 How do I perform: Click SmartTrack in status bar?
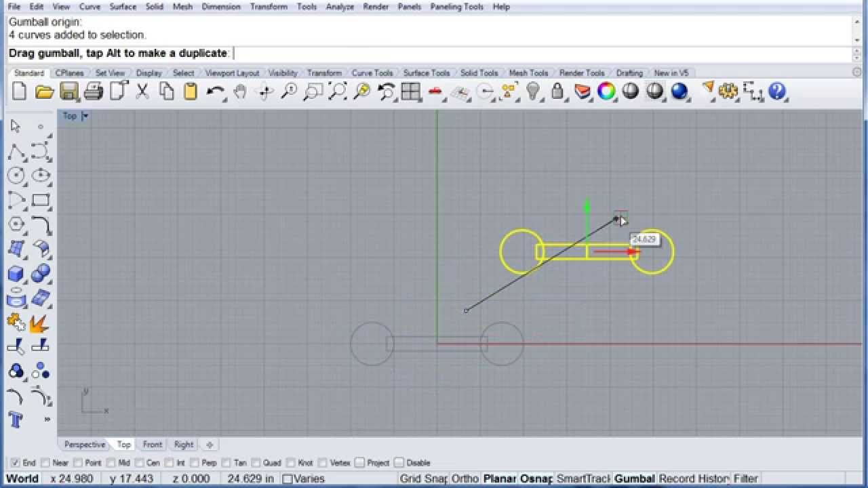tap(583, 479)
